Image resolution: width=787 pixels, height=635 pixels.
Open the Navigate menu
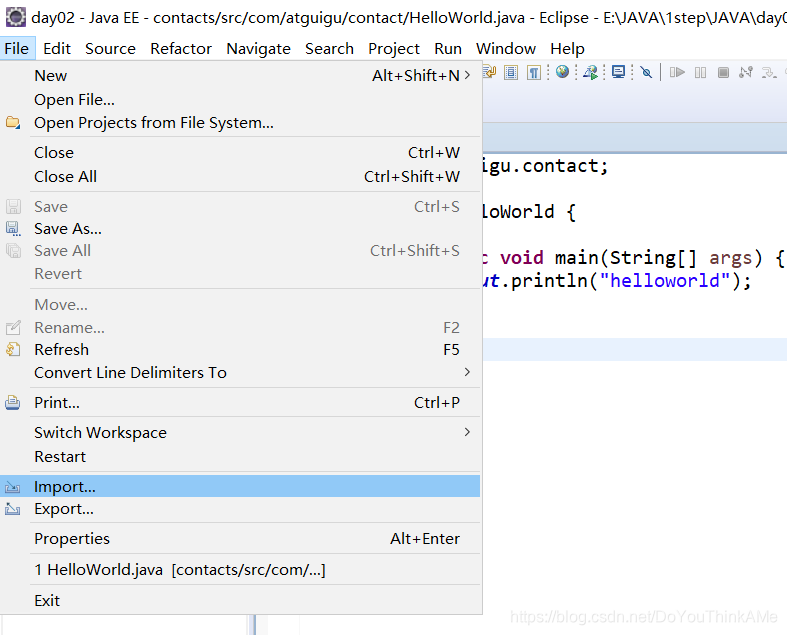coord(258,49)
